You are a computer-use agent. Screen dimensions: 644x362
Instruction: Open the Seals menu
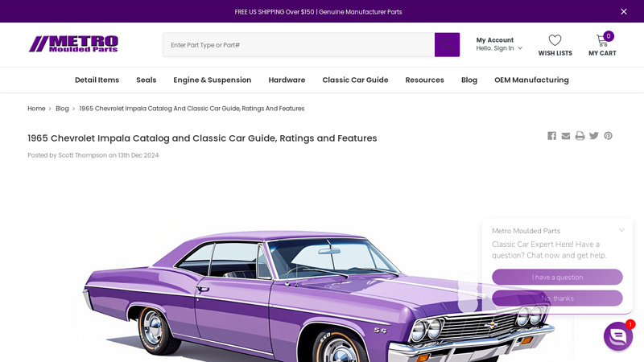pyautogui.click(x=147, y=80)
